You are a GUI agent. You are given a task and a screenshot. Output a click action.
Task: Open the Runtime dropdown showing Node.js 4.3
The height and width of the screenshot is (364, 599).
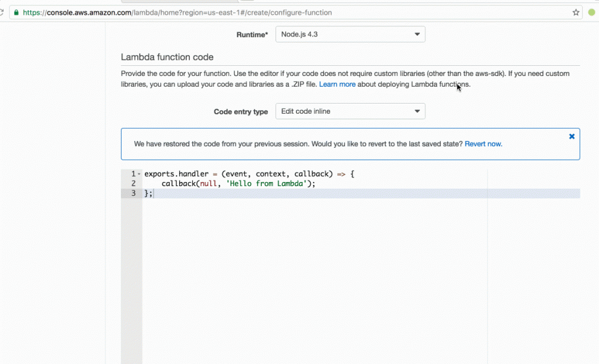coord(350,34)
